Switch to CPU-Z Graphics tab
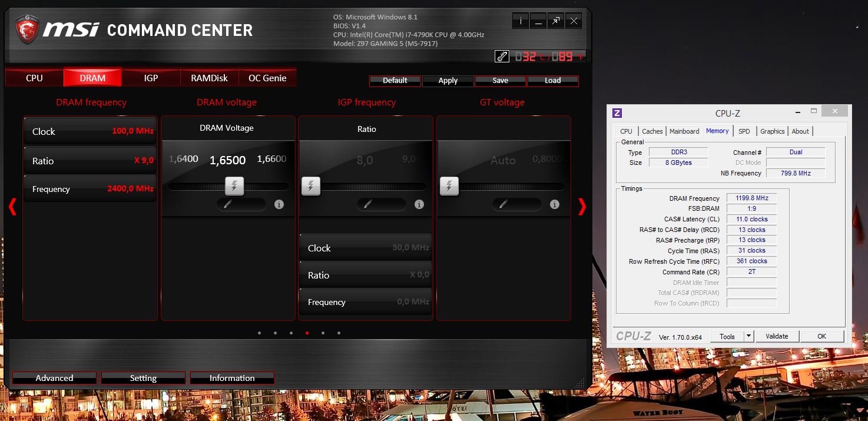This screenshot has width=868, height=421. pyautogui.click(x=772, y=131)
